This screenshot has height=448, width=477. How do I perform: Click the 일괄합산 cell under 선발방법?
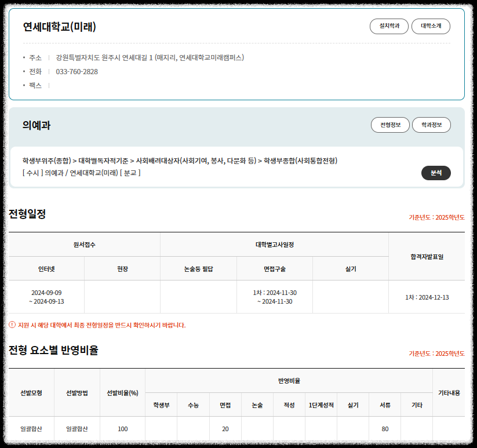click(77, 429)
